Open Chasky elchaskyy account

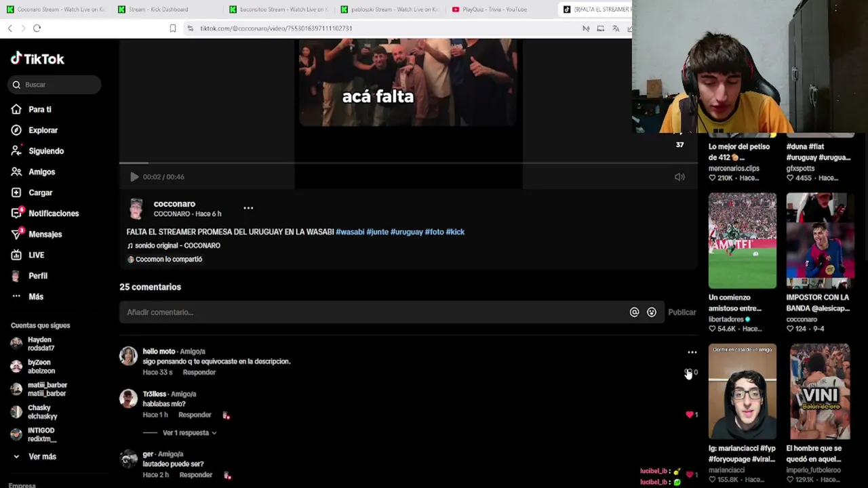click(x=42, y=412)
